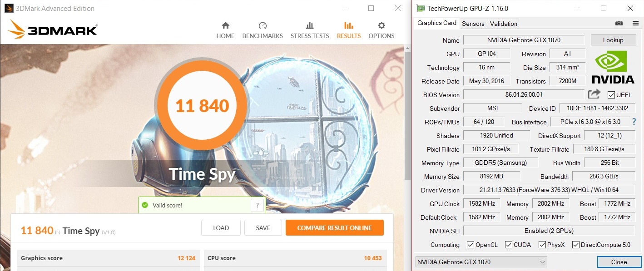Click the CPU score value 10 453
Viewport: 644px width, 271px height.
click(x=373, y=258)
